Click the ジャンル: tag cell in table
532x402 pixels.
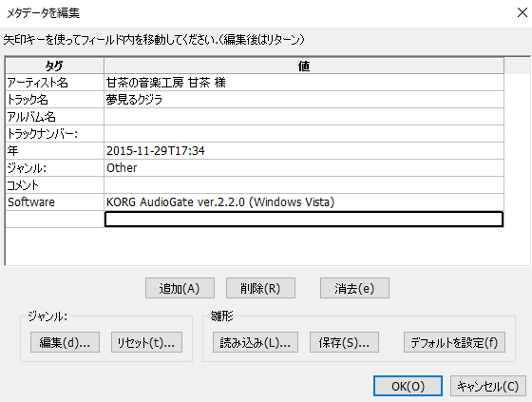point(55,167)
